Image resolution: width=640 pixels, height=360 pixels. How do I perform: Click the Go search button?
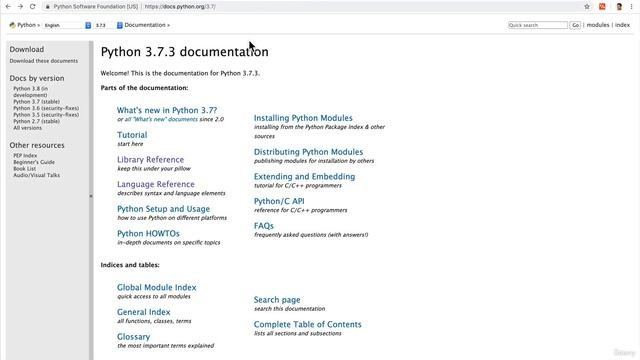pos(575,25)
